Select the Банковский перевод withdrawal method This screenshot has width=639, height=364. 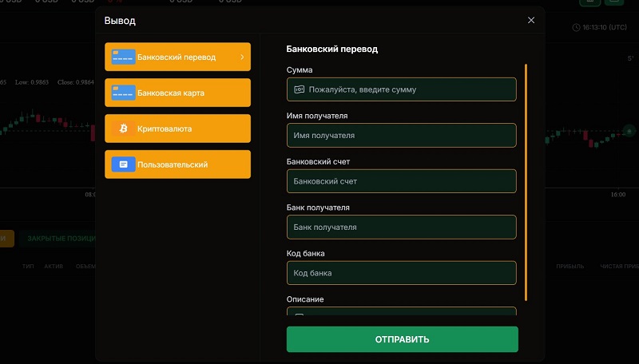click(177, 57)
